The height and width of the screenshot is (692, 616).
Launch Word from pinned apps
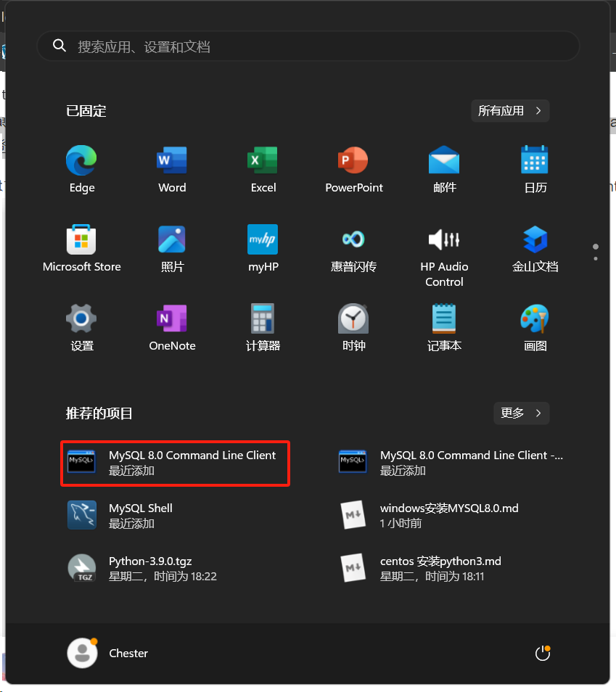[x=172, y=169]
